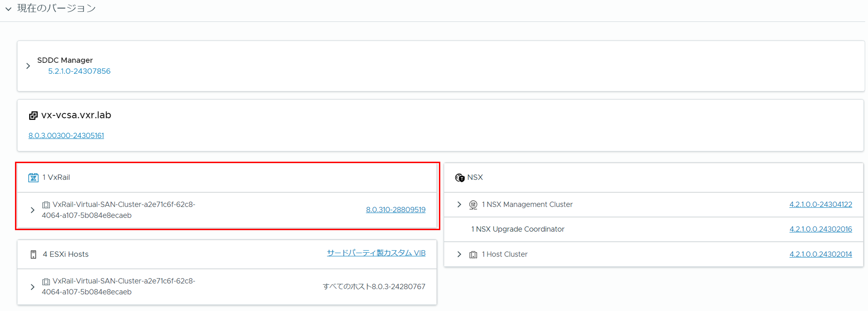Collapse the 現在のバージョン section
Screen dimensions: 868x311
click(8, 9)
